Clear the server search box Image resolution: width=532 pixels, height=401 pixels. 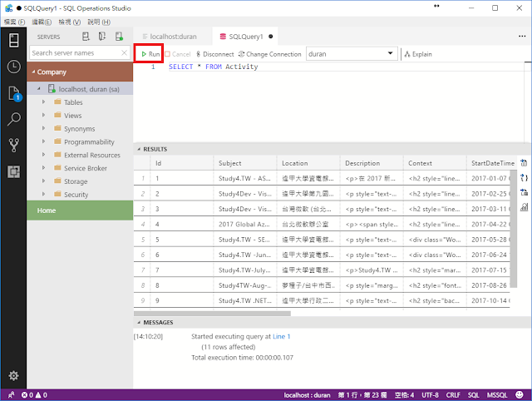click(124, 52)
